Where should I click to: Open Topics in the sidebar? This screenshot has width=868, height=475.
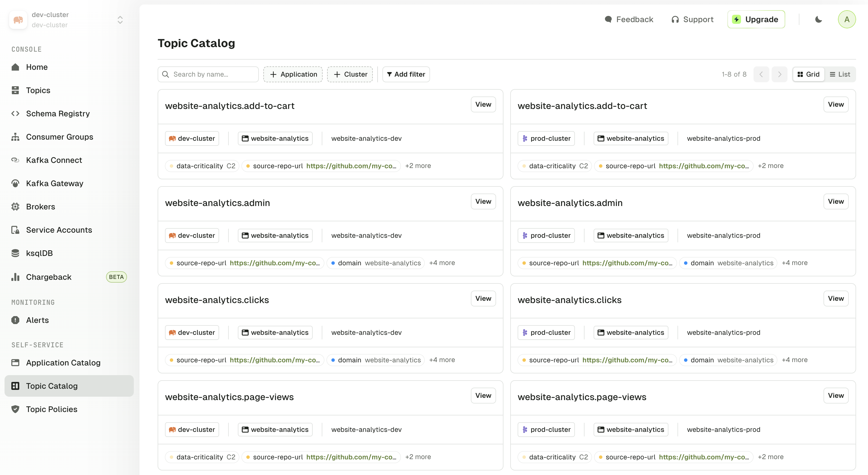point(69,91)
